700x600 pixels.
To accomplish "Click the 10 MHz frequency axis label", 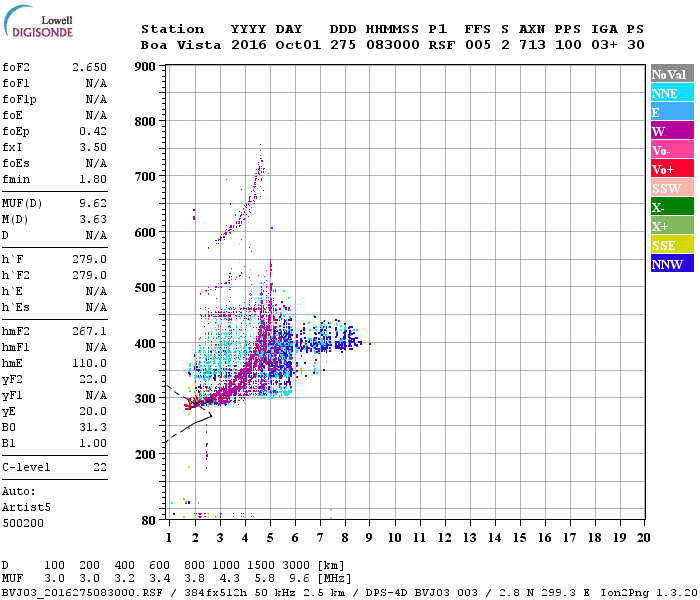I will (x=394, y=538).
